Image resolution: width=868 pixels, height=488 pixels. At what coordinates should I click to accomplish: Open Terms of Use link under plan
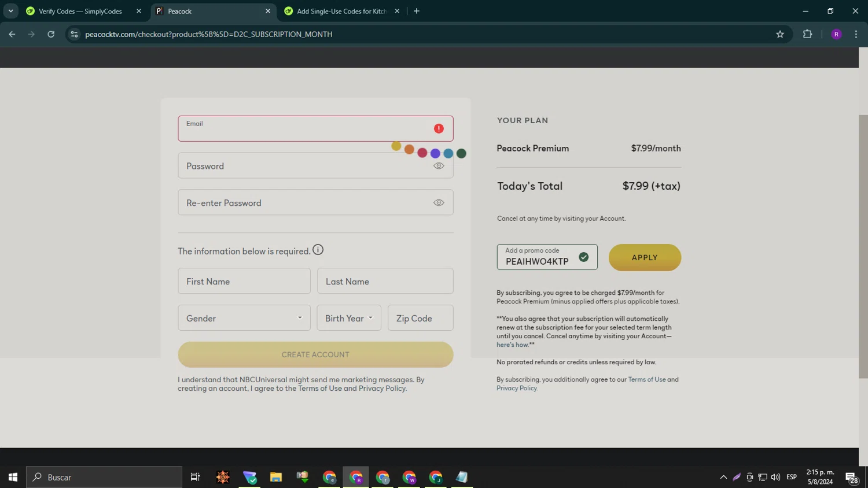click(647, 379)
